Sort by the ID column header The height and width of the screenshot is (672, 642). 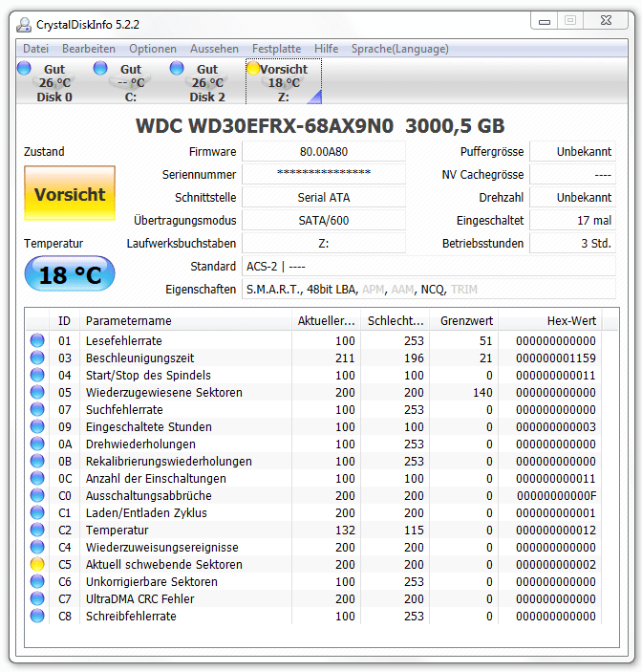click(64, 320)
